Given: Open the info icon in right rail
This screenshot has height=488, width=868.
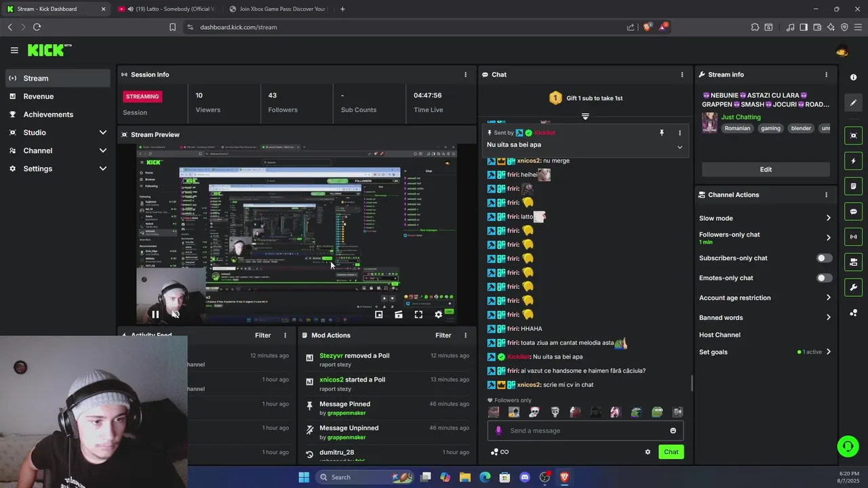Looking at the screenshot, I should 853,77.
